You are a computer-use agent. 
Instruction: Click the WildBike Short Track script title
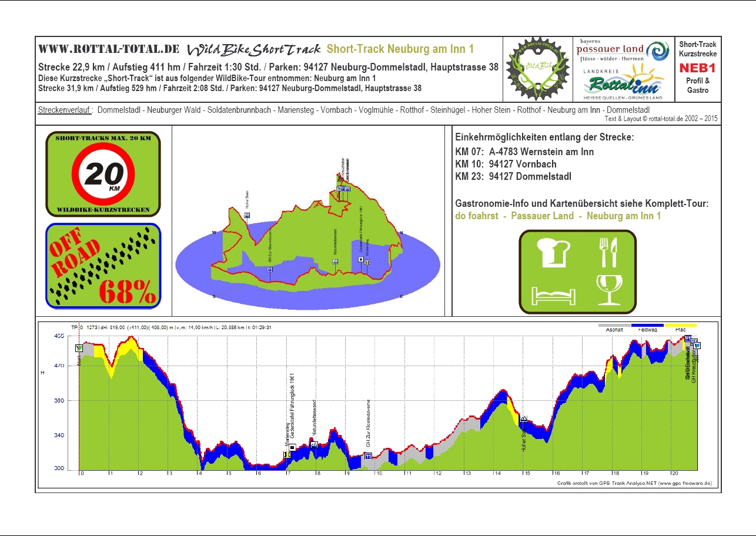coord(254,49)
